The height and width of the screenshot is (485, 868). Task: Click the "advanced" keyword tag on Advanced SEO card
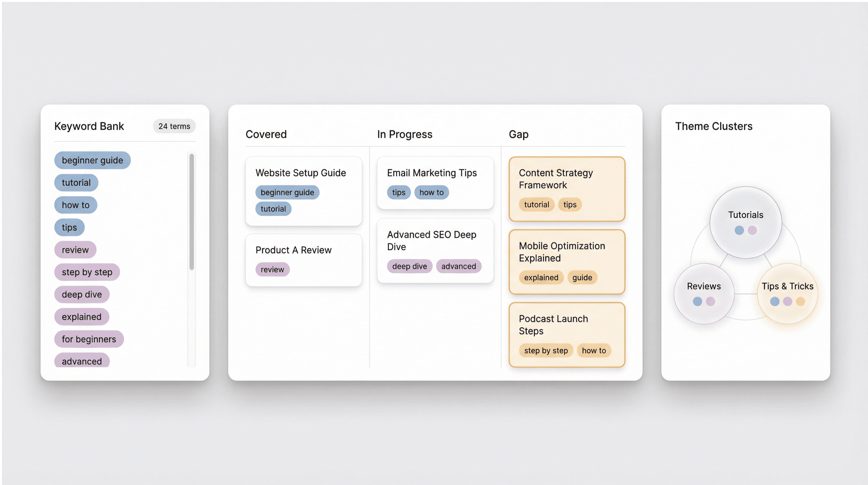click(458, 266)
